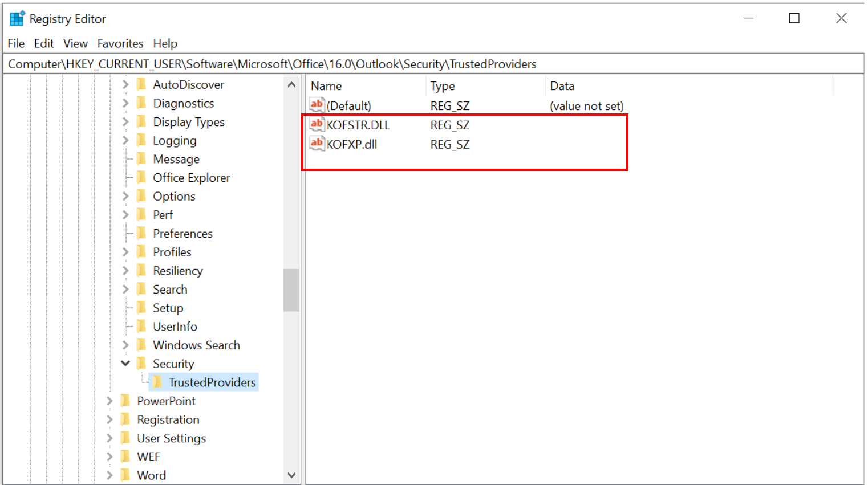Select the KOFXP.dll value name
Screen dimensions: 868x485
(352, 144)
